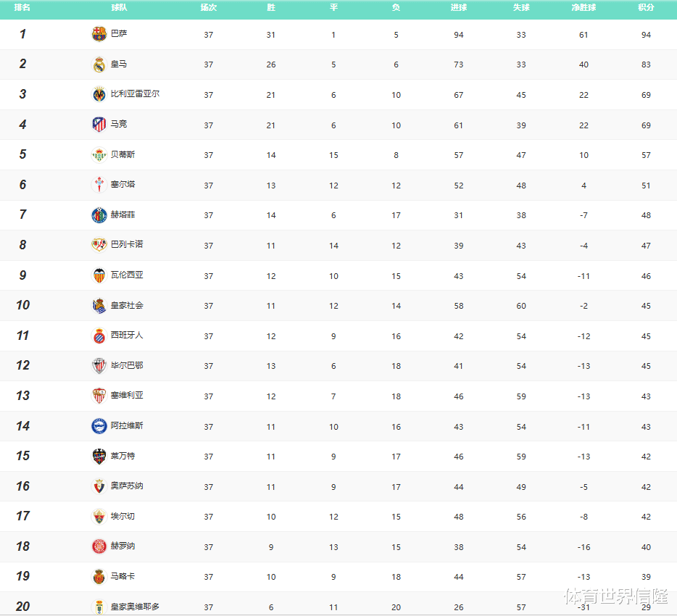This screenshot has width=677, height=616.
Task: Open the 皇家社会 team name link
Action: pyautogui.click(x=127, y=305)
